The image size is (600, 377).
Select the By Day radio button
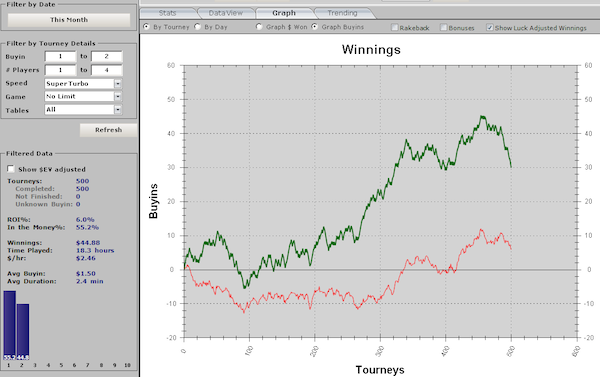(x=197, y=27)
